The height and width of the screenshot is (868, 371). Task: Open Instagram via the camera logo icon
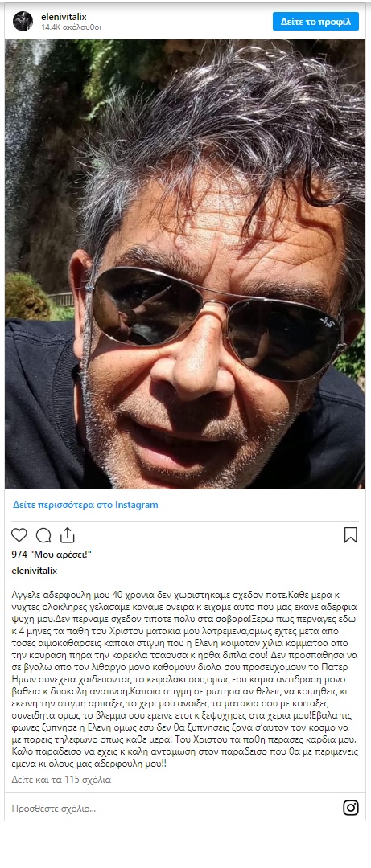351,808
